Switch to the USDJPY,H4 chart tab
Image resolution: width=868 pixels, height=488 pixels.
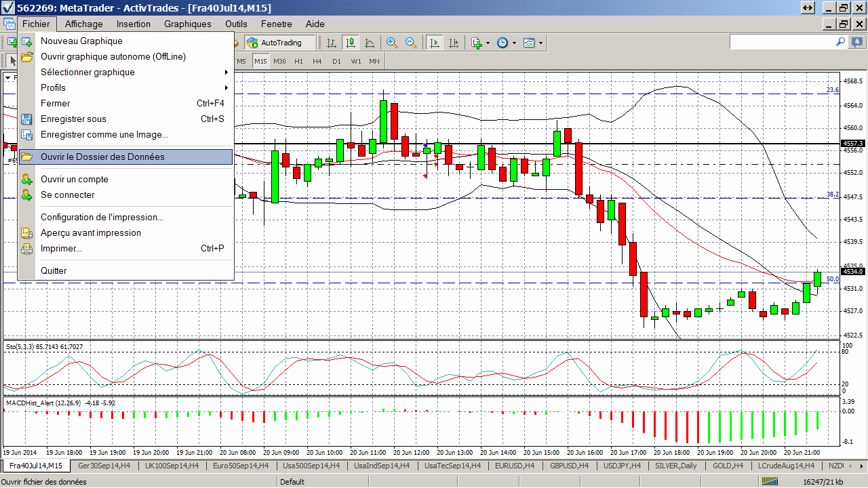pos(621,466)
